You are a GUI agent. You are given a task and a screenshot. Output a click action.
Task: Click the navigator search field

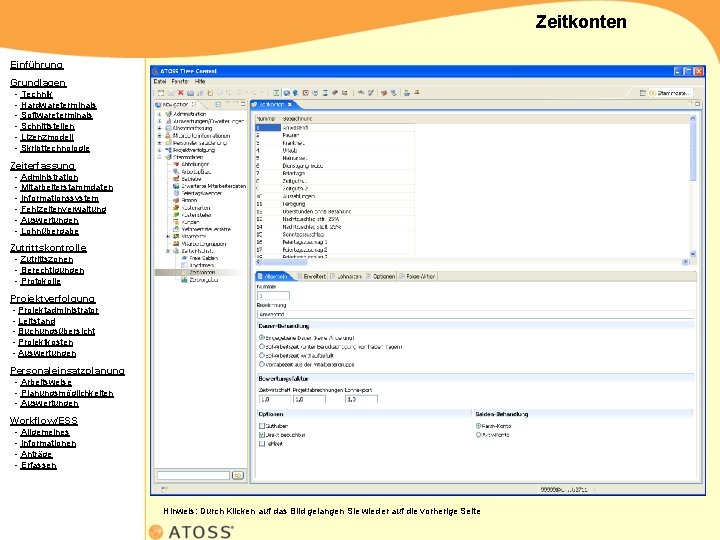193,475
